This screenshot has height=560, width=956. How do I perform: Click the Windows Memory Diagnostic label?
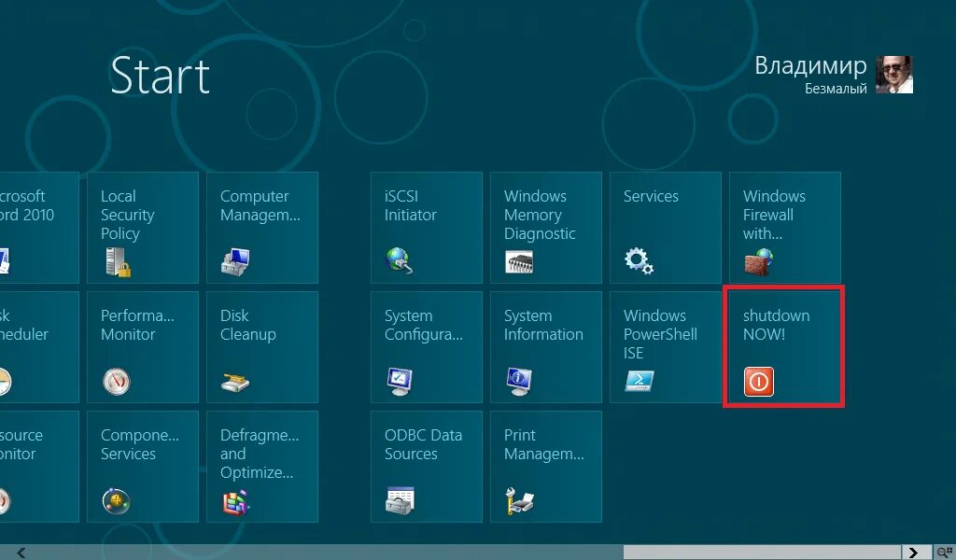click(x=540, y=215)
